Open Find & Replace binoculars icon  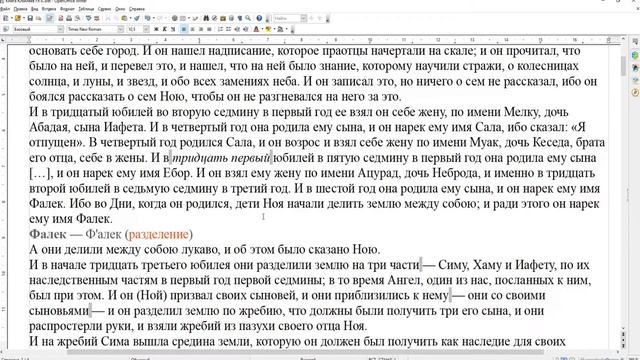pyautogui.click(x=206, y=18)
